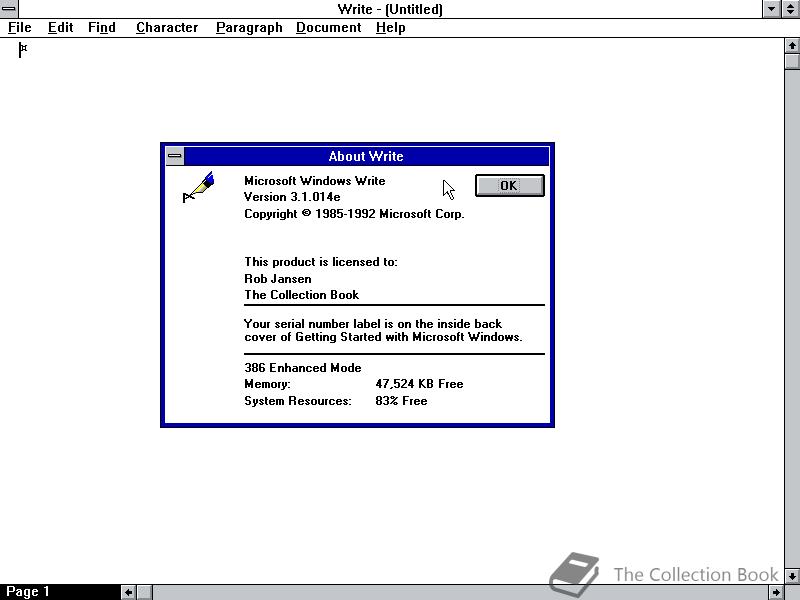Click the Write pen icon in dialog

[x=198, y=187]
